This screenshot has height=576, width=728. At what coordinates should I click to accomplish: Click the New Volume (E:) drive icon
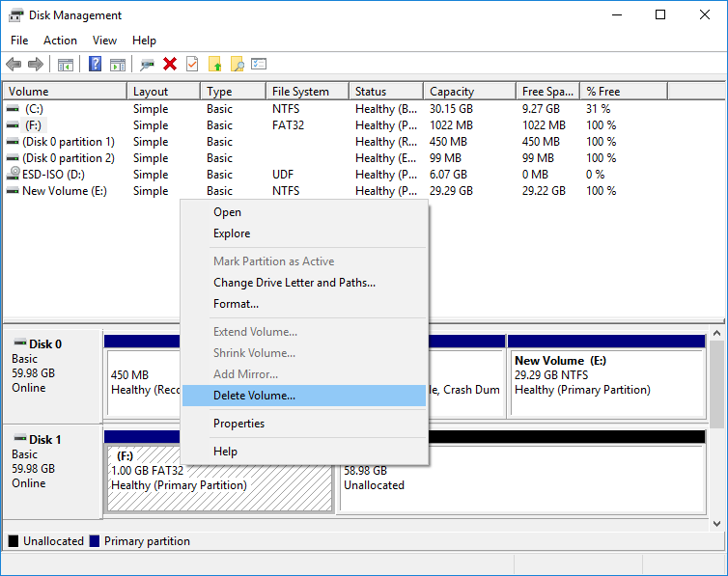tap(13, 191)
